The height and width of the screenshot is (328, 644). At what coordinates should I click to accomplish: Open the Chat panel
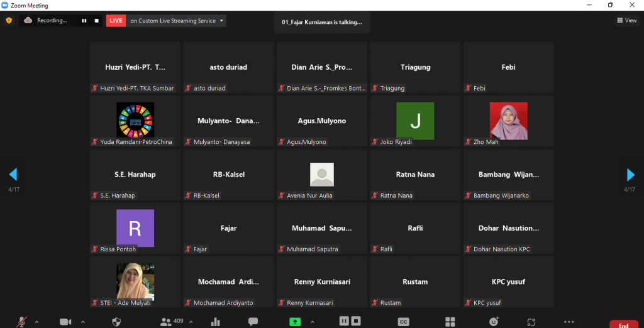tap(253, 322)
